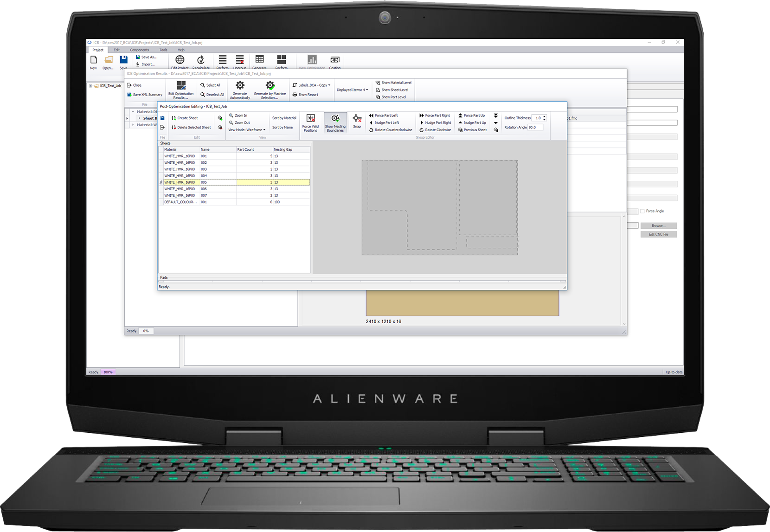
Task: Click Force Part Right
Action: point(435,115)
